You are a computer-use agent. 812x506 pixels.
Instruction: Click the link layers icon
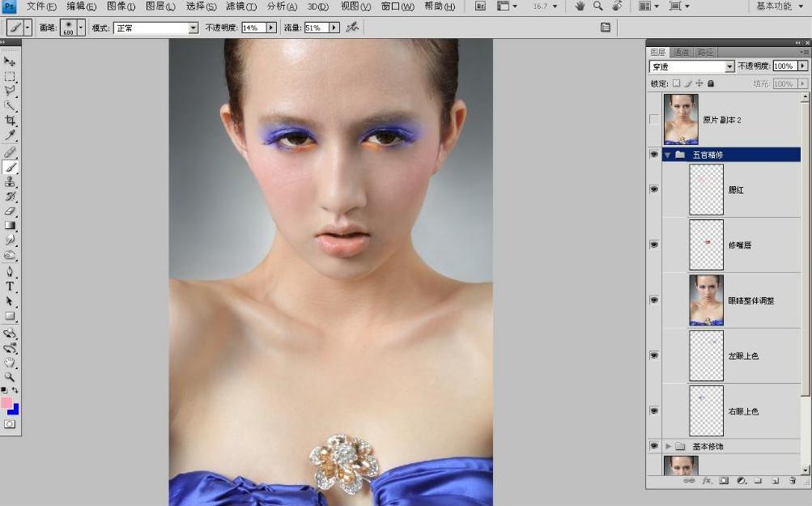click(689, 481)
